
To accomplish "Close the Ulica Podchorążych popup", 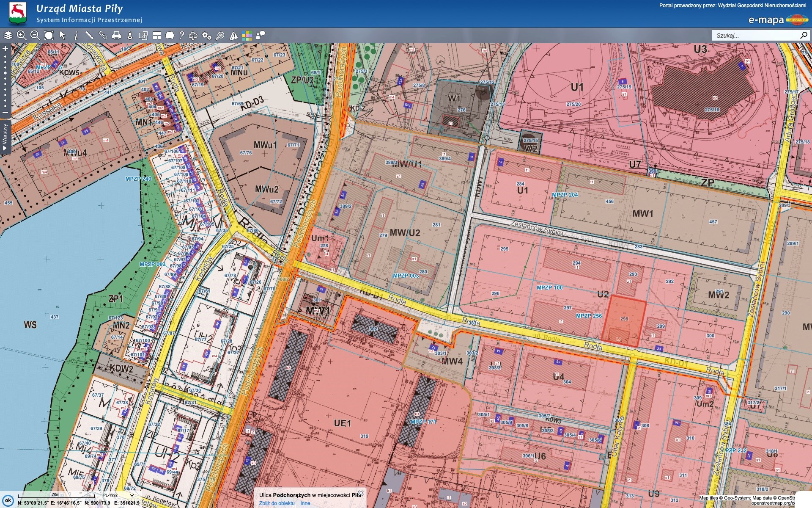I will pos(360,493).
